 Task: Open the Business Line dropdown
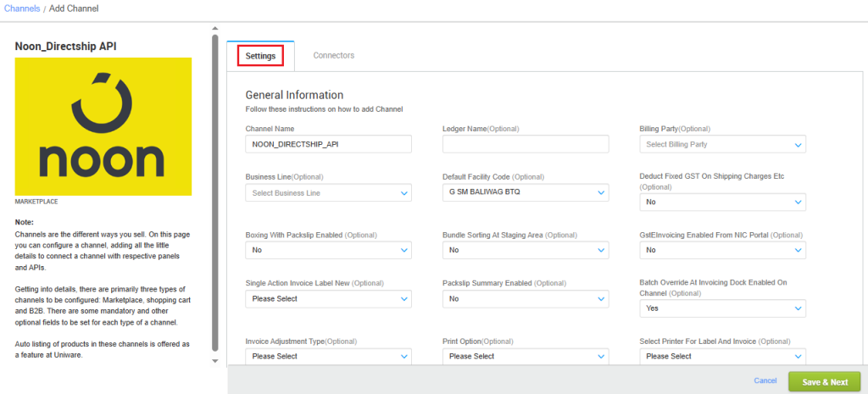(329, 192)
